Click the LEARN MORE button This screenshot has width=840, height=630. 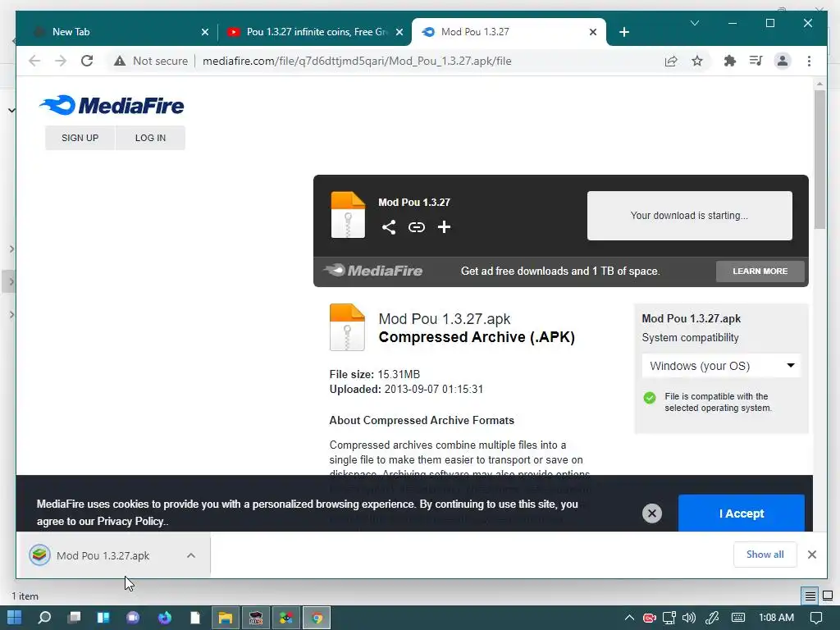(760, 271)
